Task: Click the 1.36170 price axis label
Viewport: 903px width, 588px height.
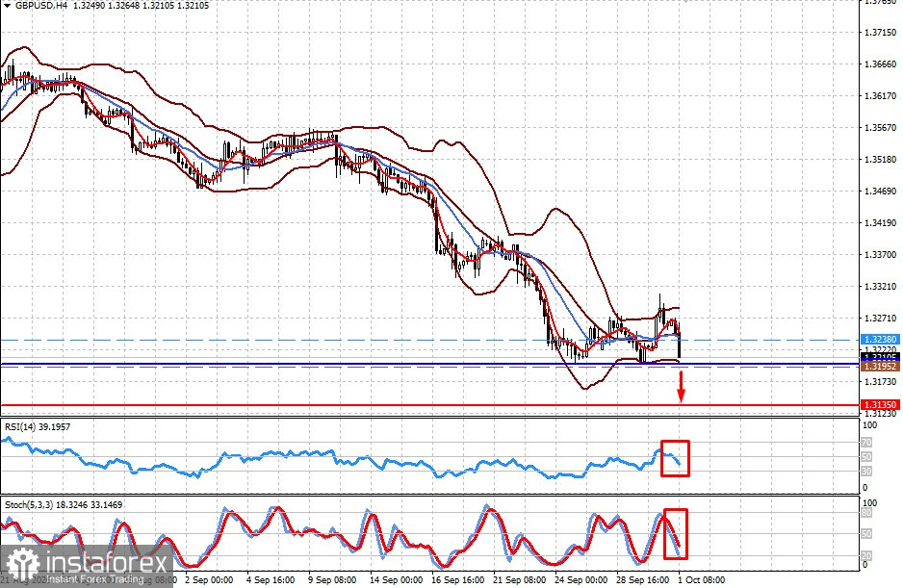Action: tap(881, 96)
